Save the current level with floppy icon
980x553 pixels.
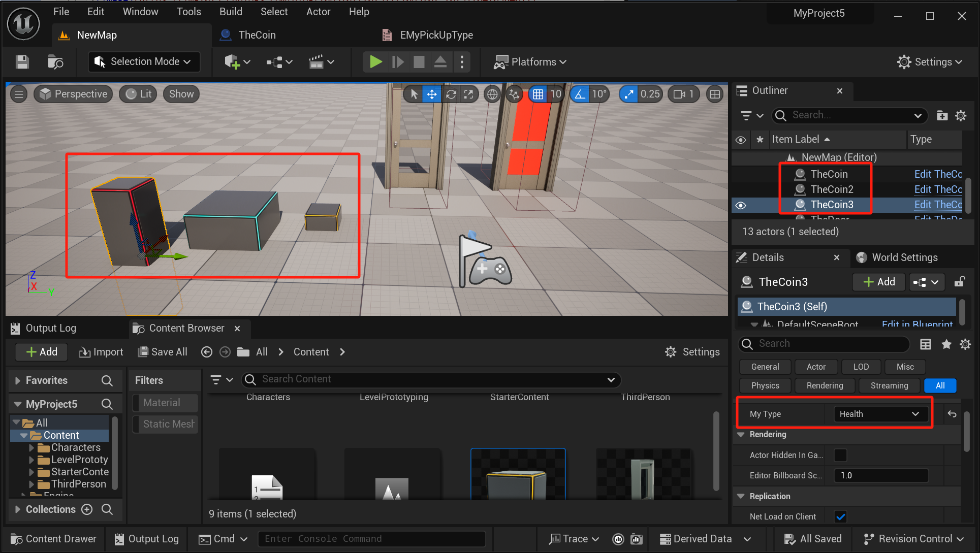[x=22, y=62]
